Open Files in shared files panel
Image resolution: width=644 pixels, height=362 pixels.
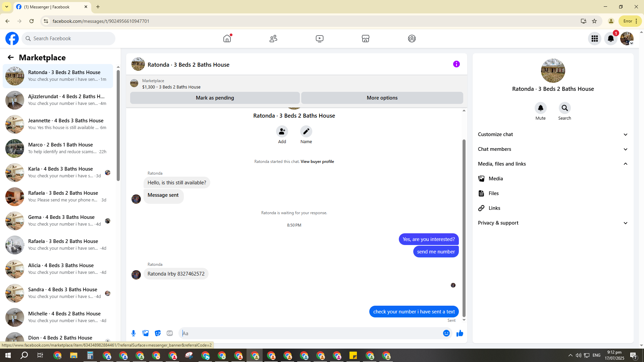pos(553,193)
